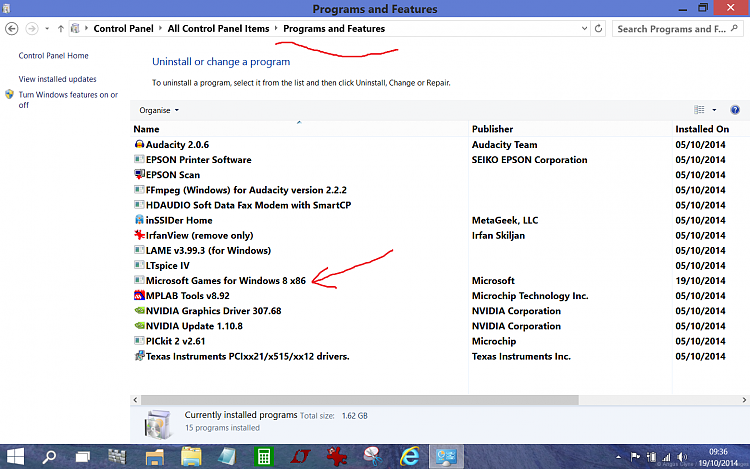Open the Snipping Tool taskbar icon
750x469 pixels.
pos(373,457)
